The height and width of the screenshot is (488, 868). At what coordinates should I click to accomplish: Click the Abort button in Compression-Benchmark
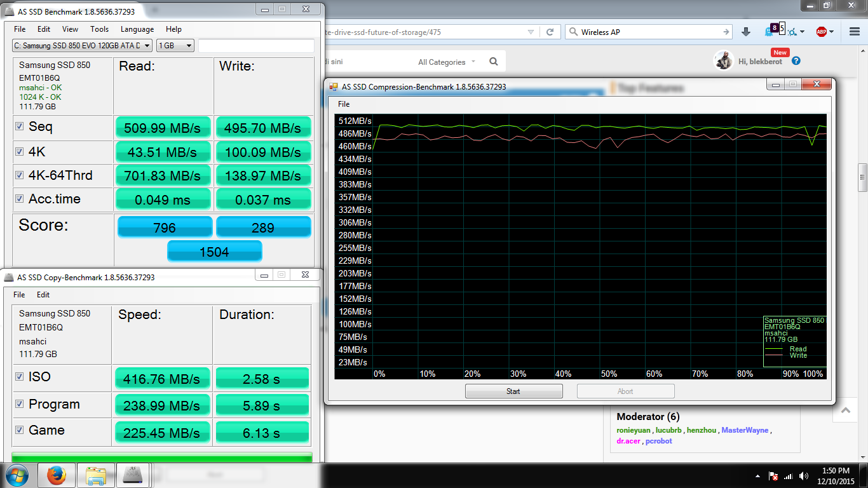(625, 391)
